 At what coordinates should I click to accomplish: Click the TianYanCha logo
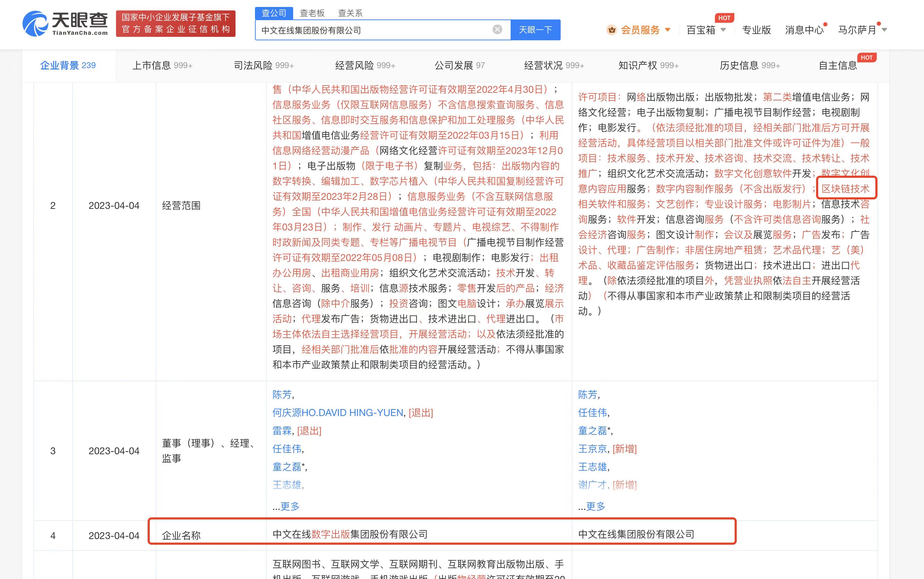(65, 24)
